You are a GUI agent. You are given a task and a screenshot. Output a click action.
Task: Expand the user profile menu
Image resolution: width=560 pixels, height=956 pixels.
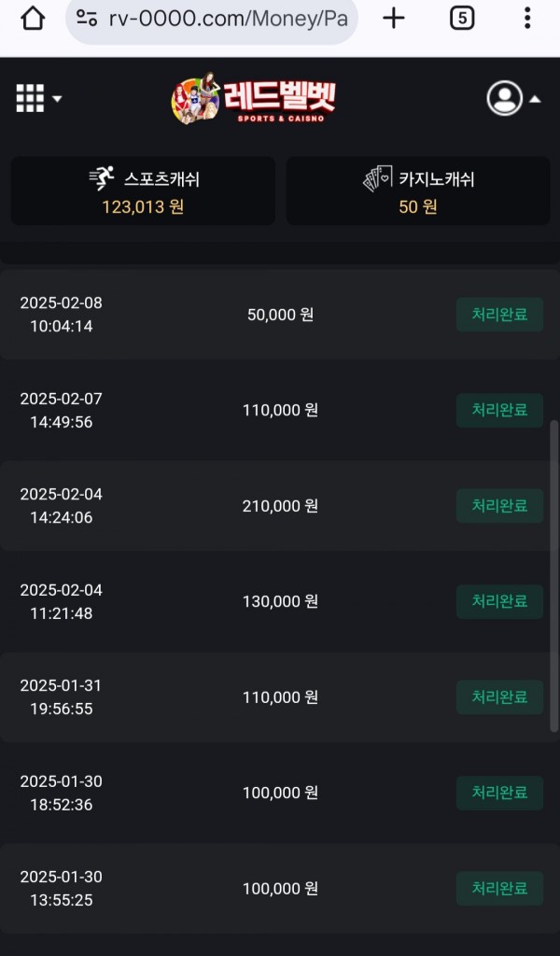tap(512, 98)
